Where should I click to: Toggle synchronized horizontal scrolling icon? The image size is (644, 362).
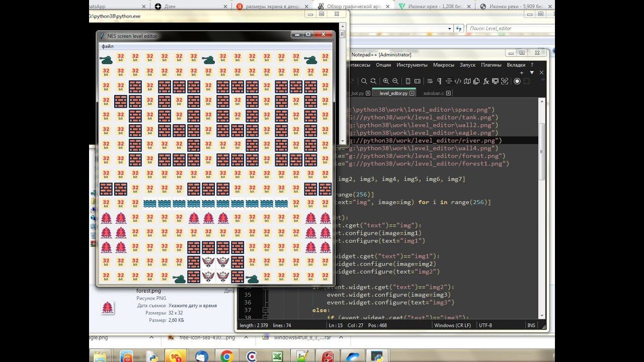click(418, 81)
